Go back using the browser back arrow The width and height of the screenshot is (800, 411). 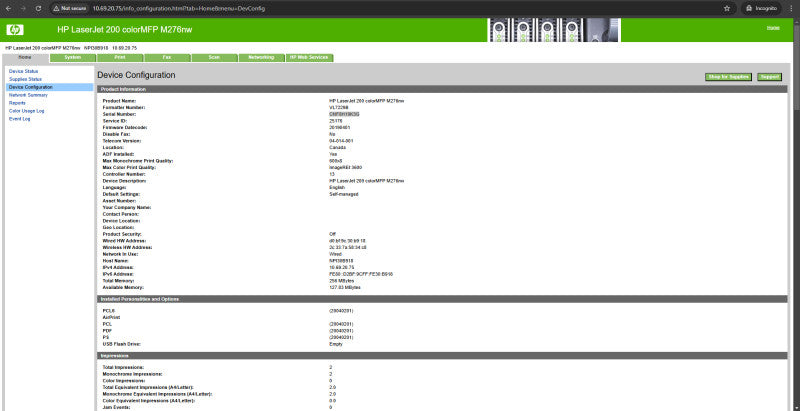[8, 9]
